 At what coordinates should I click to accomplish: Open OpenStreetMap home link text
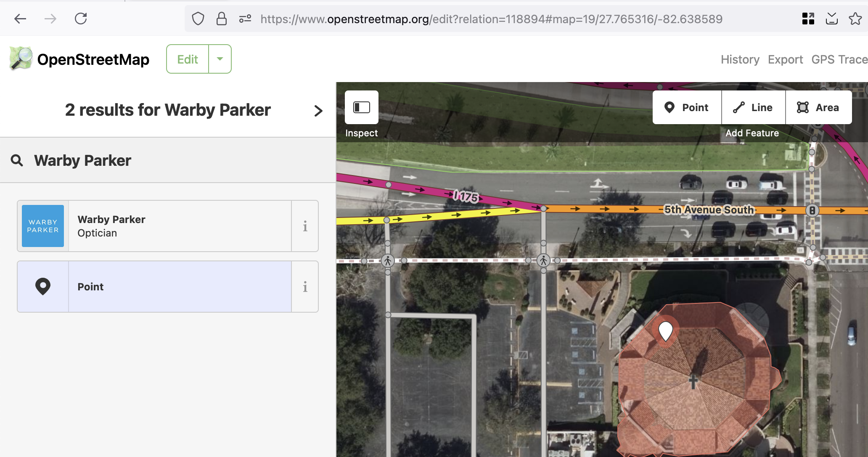[x=93, y=59]
